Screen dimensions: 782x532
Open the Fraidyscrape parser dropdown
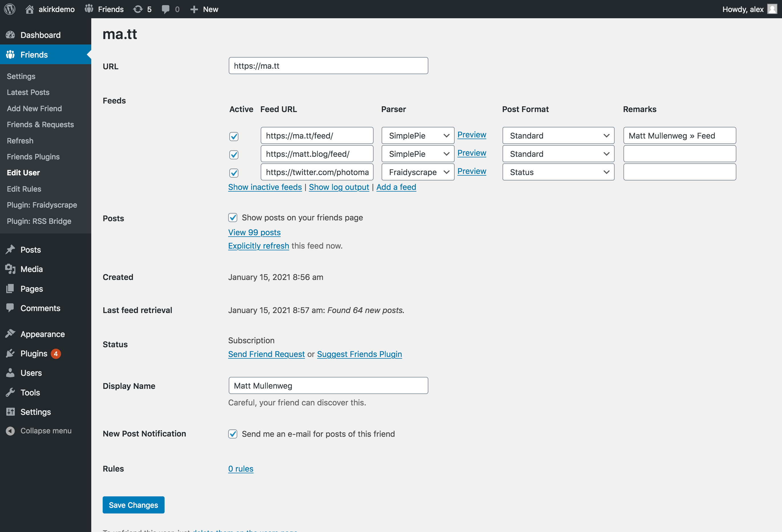418,172
